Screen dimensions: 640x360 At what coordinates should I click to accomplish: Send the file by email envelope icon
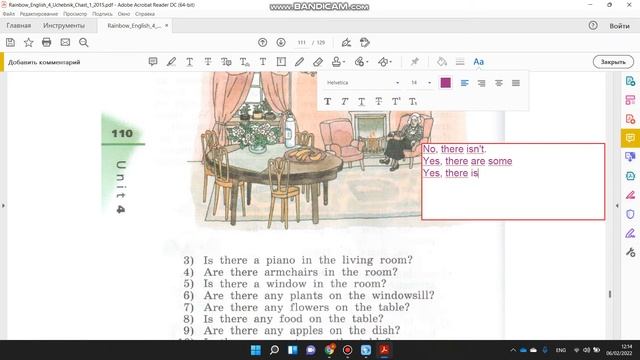(65, 42)
